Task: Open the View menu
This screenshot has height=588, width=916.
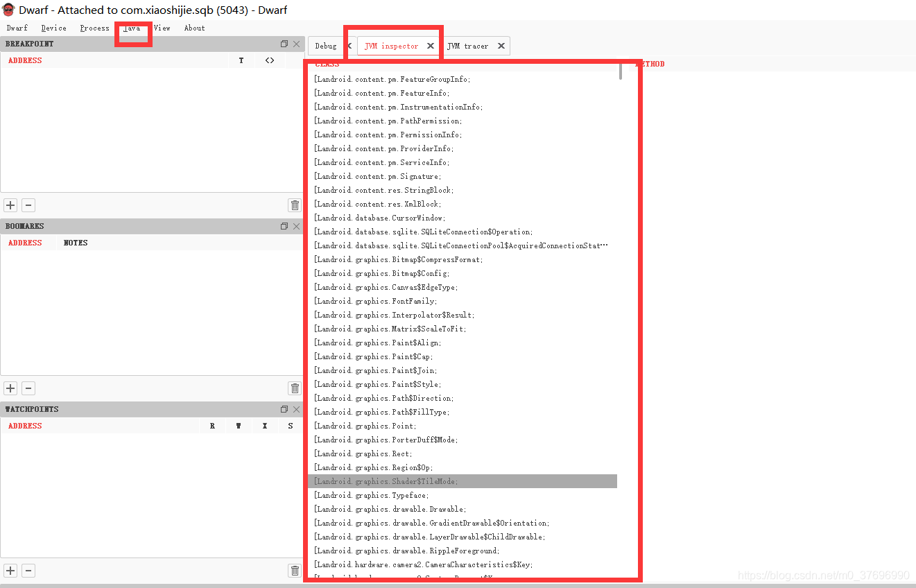Action: click(162, 28)
